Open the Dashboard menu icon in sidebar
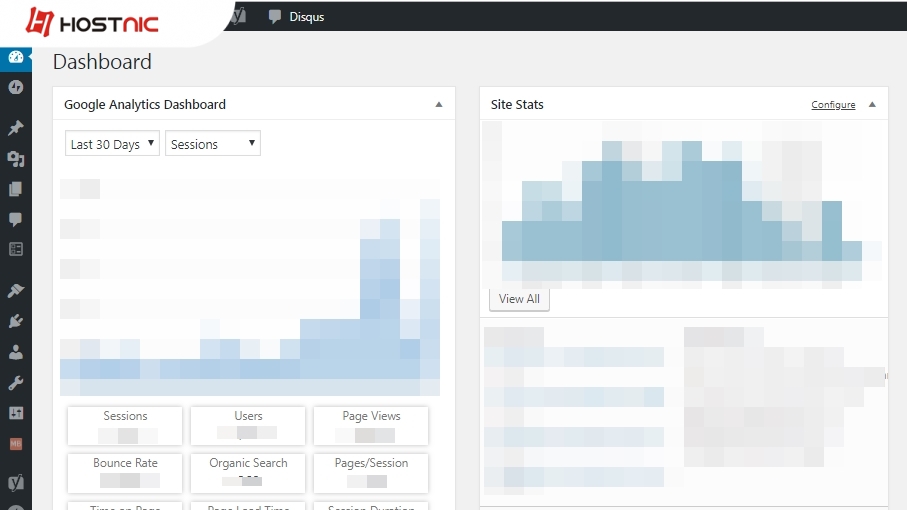The width and height of the screenshot is (907, 510). tap(16, 57)
